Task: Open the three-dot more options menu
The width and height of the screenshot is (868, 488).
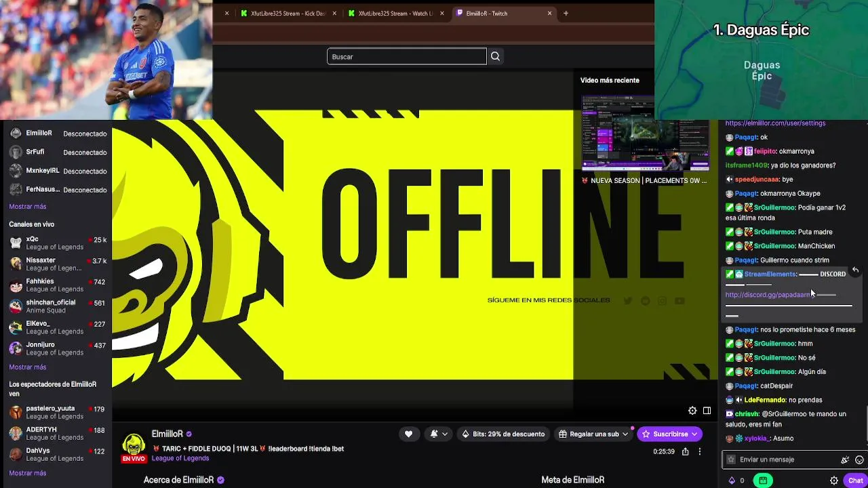Action: point(700,451)
